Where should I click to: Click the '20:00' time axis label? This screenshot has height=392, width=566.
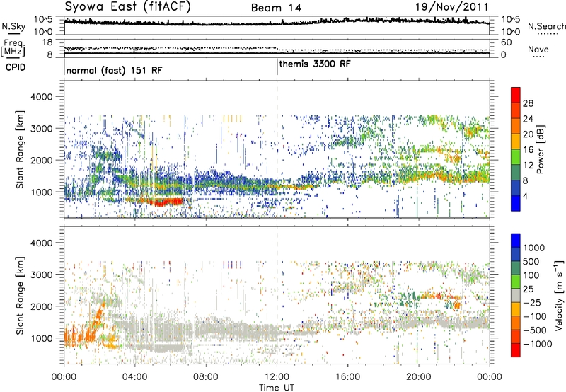[419, 377]
